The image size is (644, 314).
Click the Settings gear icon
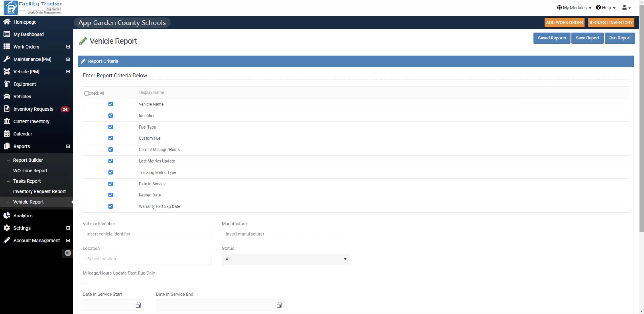(7, 228)
